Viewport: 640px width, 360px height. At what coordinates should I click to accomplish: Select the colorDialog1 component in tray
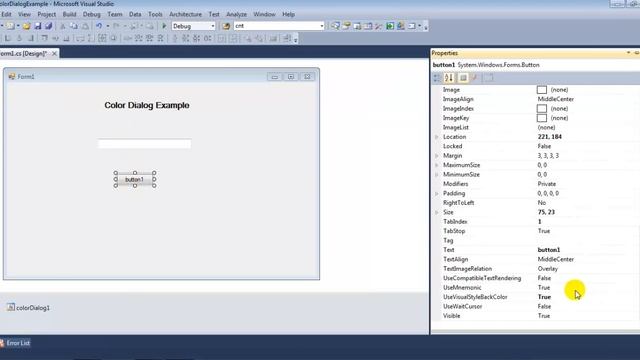click(29, 308)
